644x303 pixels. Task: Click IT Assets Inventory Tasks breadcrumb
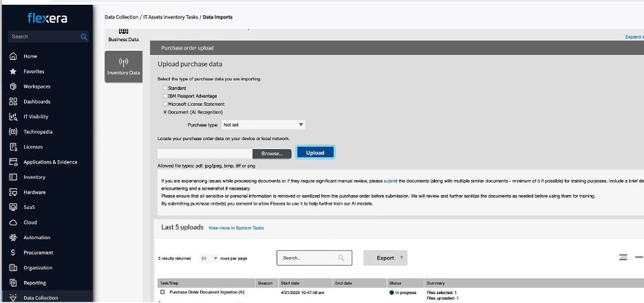(x=171, y=17)
